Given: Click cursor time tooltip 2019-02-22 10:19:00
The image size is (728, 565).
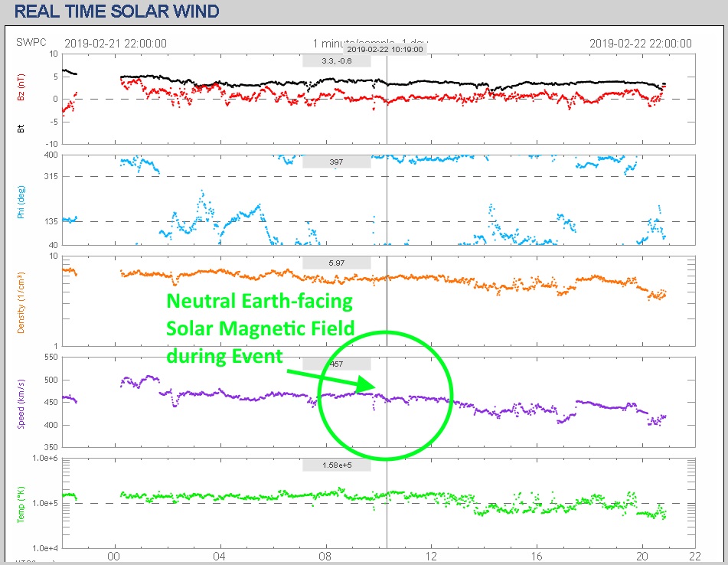Looking at the screenshot, I should (385, 49).
